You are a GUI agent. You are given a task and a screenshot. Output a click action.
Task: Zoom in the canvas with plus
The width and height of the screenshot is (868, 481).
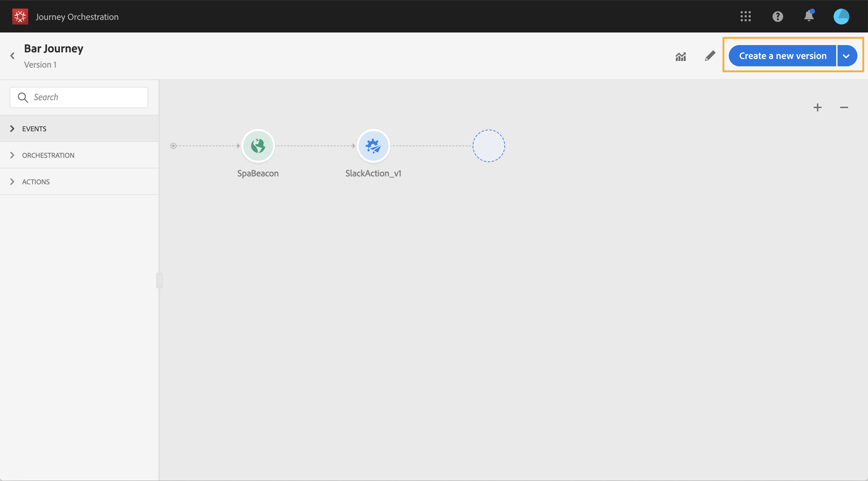point(817,107)
